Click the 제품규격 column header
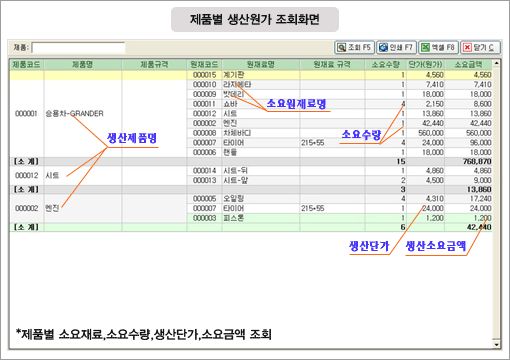Viewport: 510px width, 360px height. point(154,64)
